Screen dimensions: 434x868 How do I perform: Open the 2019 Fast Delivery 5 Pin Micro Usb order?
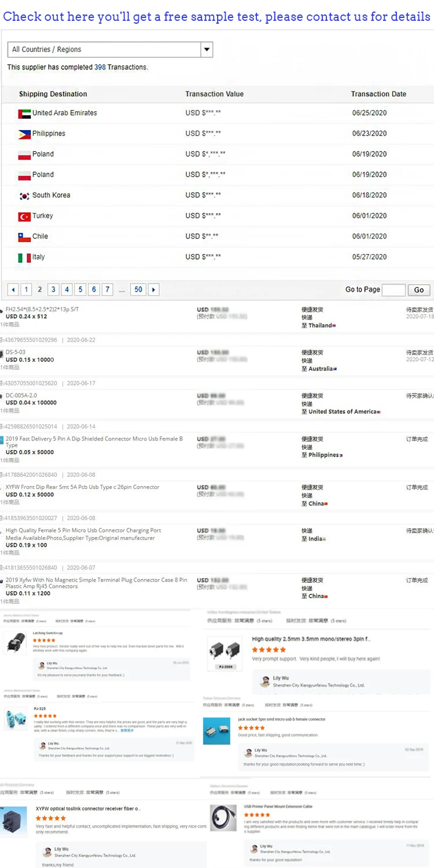click(94, 442)
